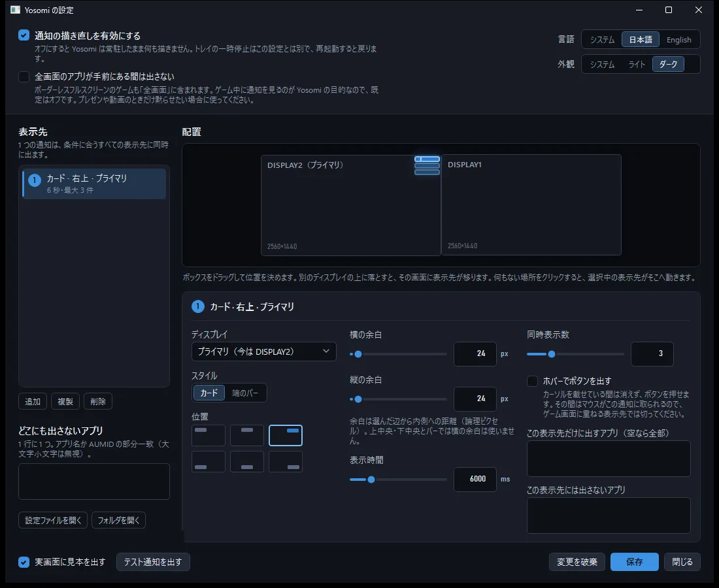This screenshot has height=588, width=719.
Task: Click どこにも出さないアプリ heading
Action: click(61, 431)
